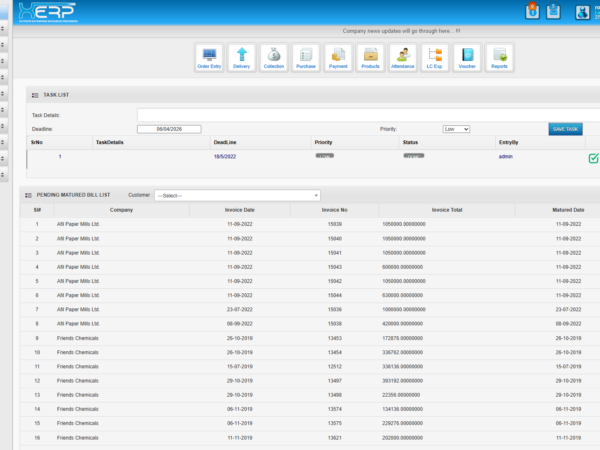
Task: Open the Voucher module
Action: coord(467,58)
